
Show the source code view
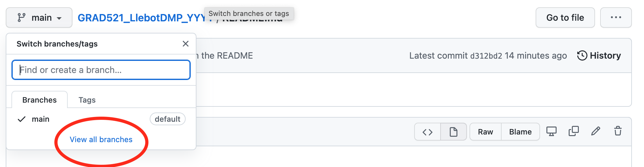(x=428, y=132)
